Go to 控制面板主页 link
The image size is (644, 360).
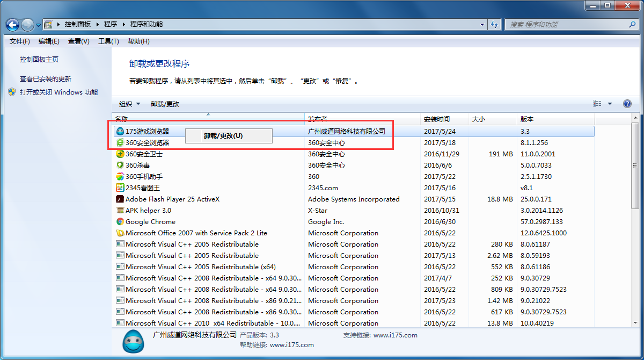tap(39, 60)
